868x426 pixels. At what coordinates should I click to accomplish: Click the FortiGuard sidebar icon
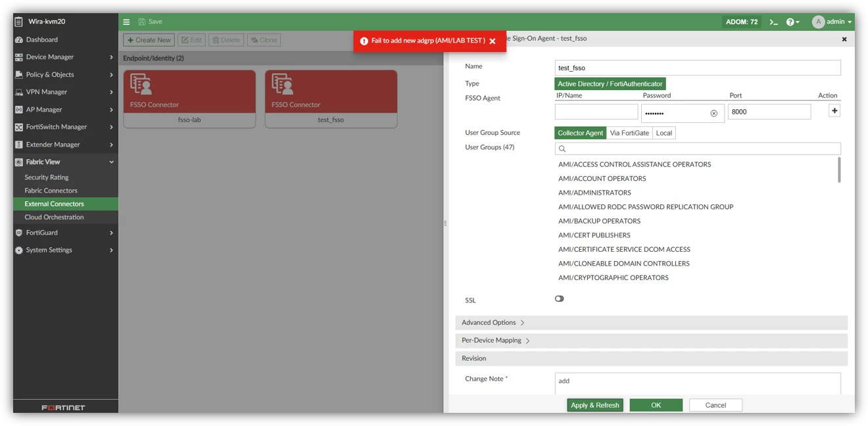click(x=19, y=233)
